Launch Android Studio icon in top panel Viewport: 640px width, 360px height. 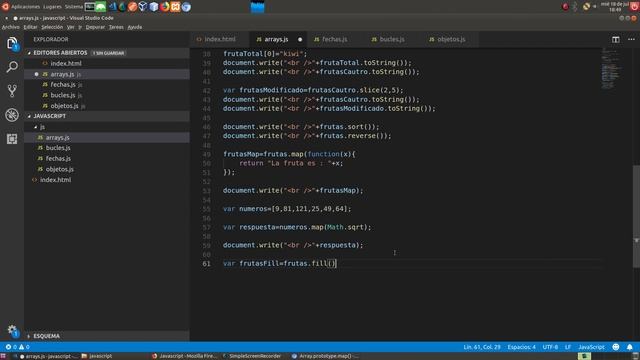coord(100,7)
